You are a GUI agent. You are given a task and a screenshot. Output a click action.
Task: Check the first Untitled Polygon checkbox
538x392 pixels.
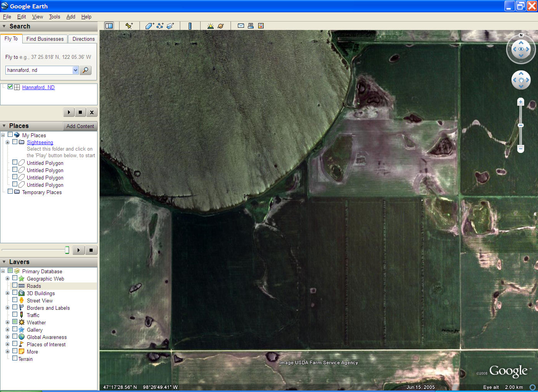(15, 162)
